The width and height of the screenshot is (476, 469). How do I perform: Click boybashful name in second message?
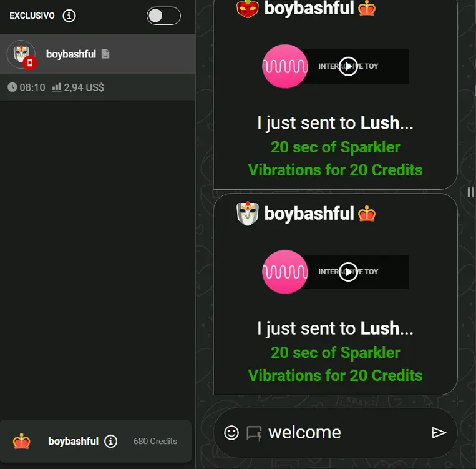pos(309,214)
